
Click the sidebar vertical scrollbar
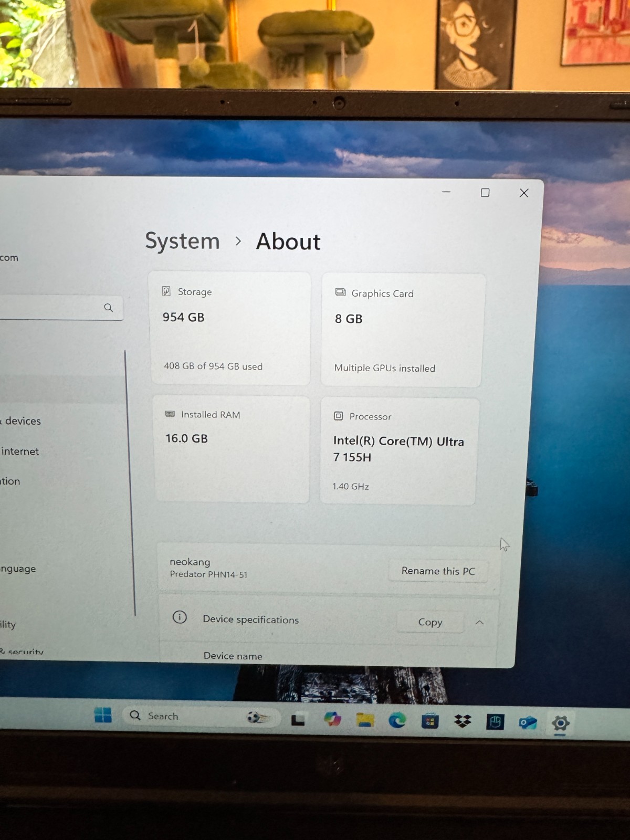(130, 483)
